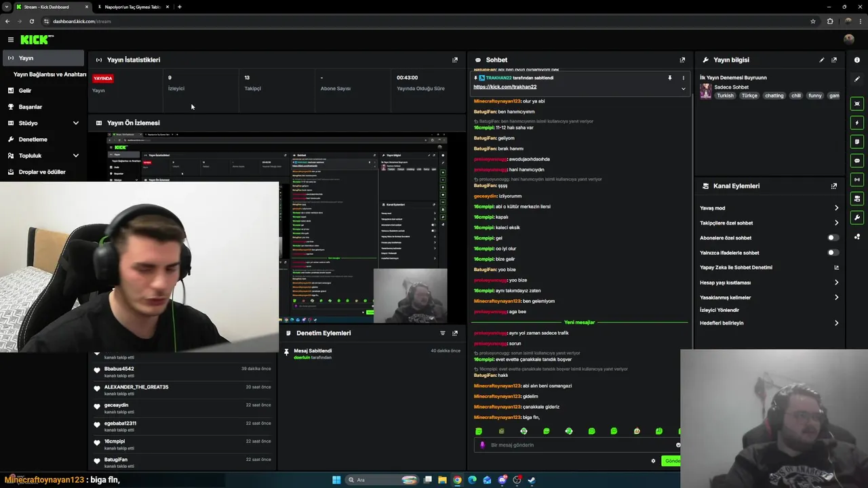Open Steam from the taskbar

tap(532, 480)
